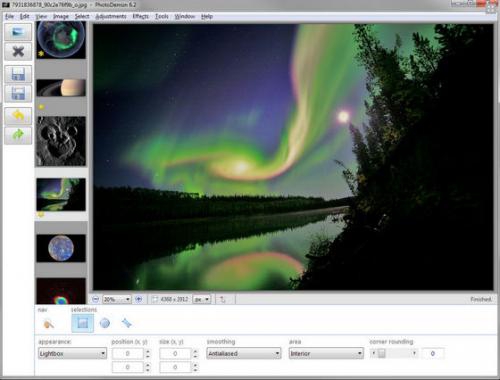Select the Saturn thumbnail
500x380 pixels.
61,88
